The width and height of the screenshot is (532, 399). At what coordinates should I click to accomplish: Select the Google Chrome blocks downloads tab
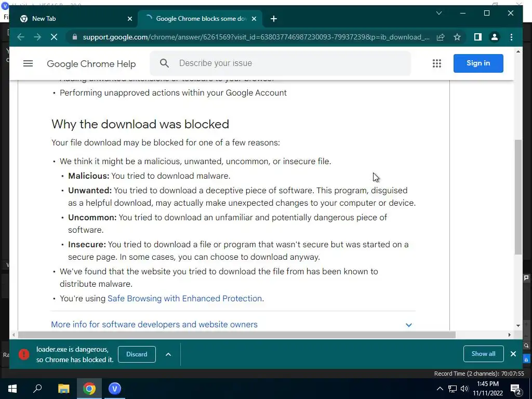pos(200,19)
